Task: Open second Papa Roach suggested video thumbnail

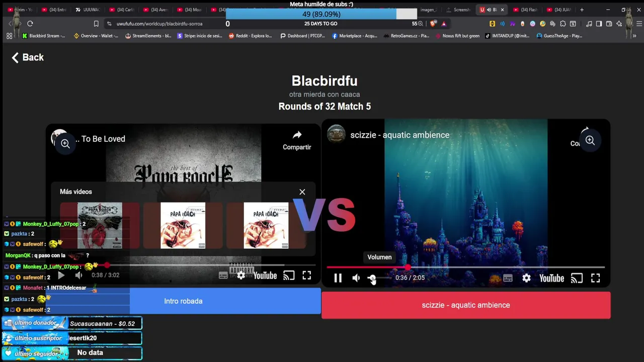Action: [183, 226]
